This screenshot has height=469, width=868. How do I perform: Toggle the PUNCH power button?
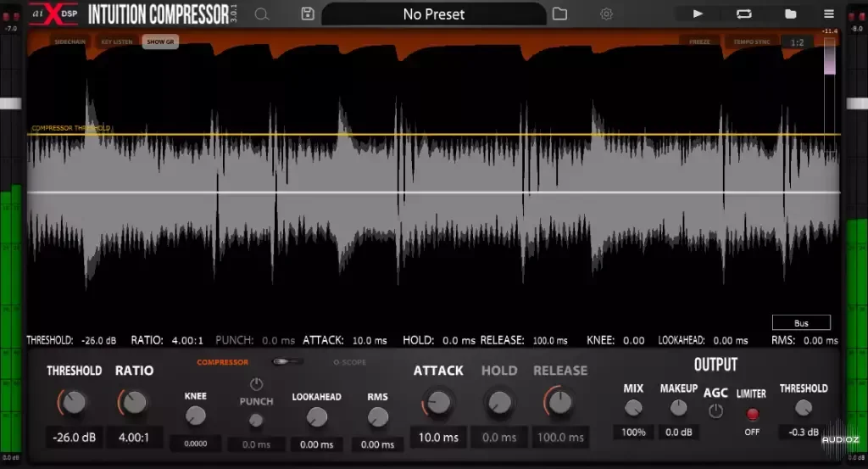pyautogui.click(x=256, y=383)
